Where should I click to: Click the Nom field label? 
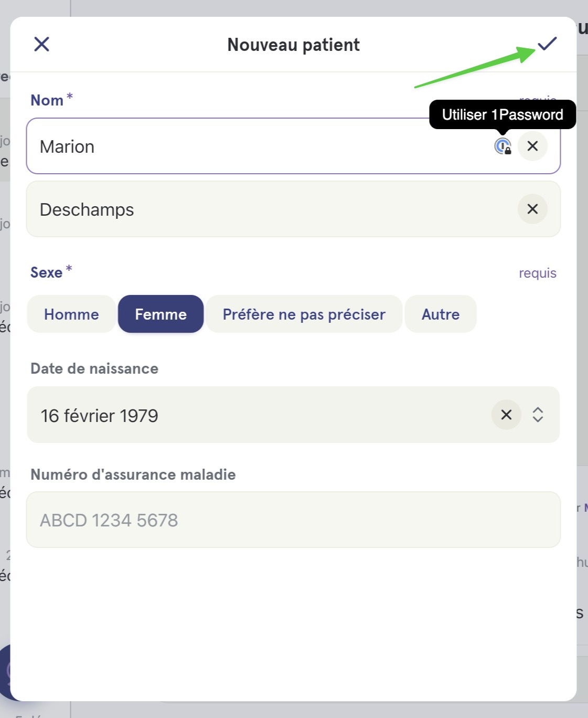(x=47, y=100)
